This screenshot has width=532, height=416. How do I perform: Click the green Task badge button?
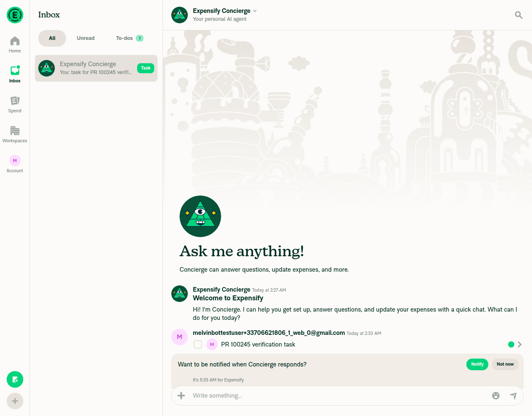pyautogui.click(x=145, y=68)
